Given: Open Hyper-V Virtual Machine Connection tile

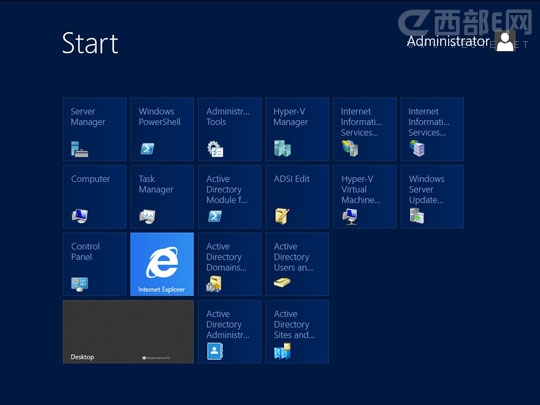Looking at the screenshot, I should (364, 197).
